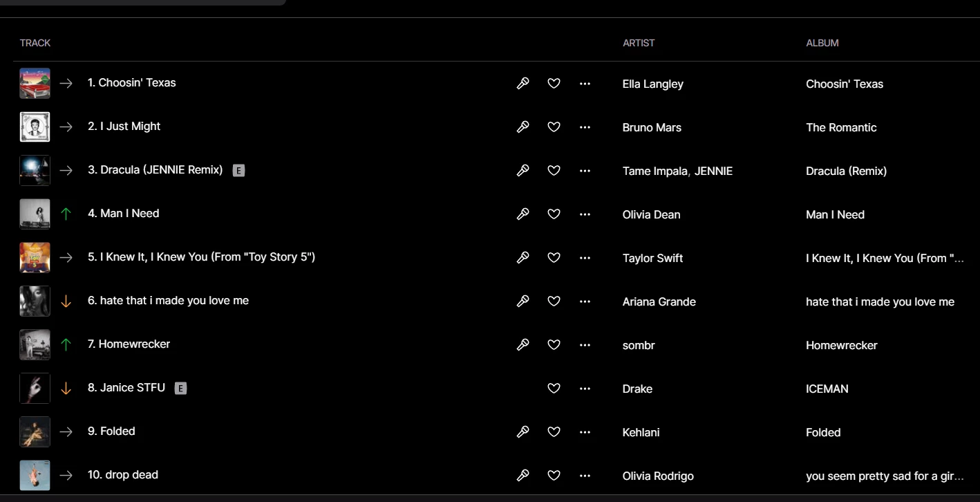Screen dimensions: 980x502
Task: Click track title "8. Janice STFU"
Action: point(126,388)
